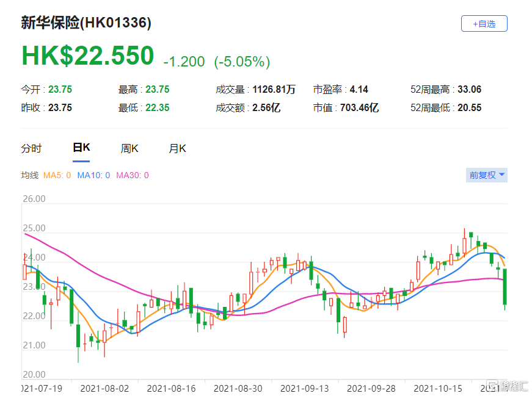
Task: Open the 月K monthly chart tab
Action: (178, 148)
